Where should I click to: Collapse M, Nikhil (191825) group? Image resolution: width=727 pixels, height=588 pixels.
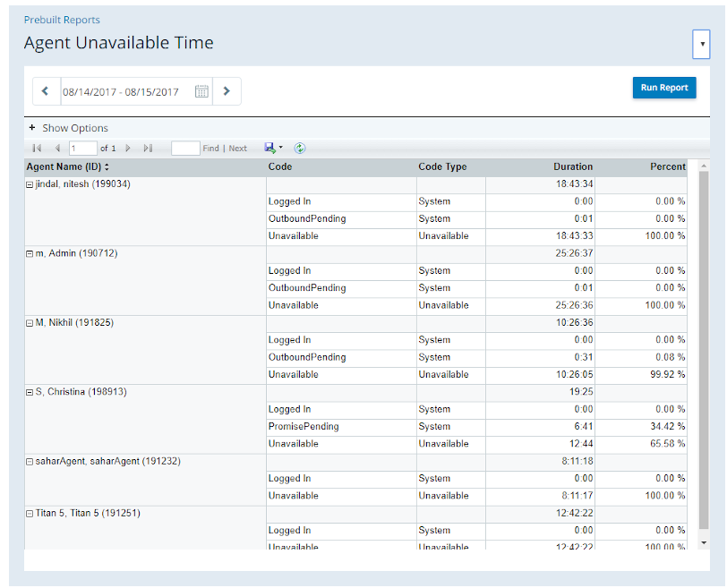(x=30, y=323)
